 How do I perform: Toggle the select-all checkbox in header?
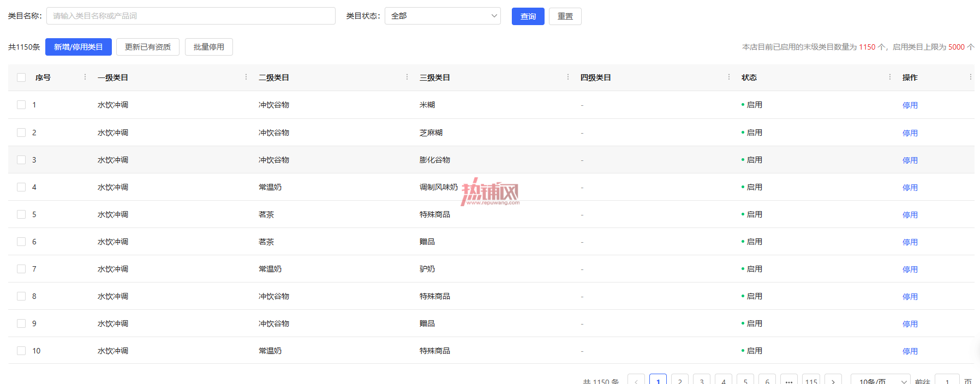tap(21, 77)
